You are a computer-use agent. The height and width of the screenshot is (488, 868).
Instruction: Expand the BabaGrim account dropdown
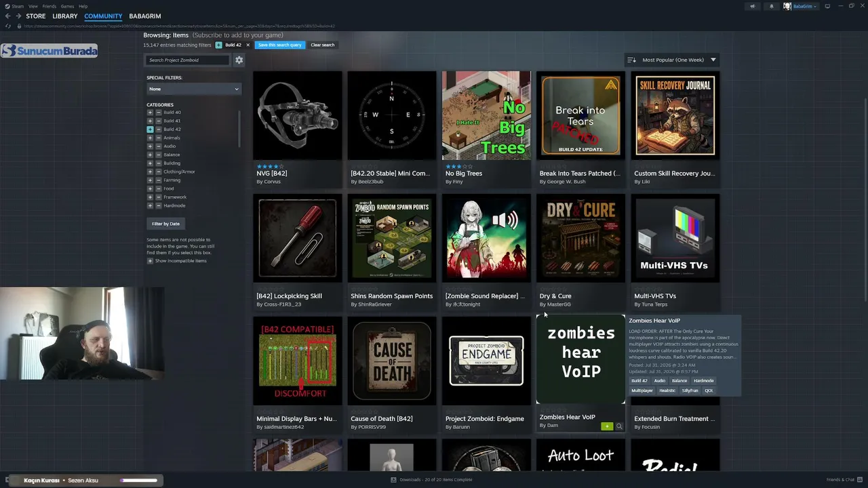(x=805, y=6)
